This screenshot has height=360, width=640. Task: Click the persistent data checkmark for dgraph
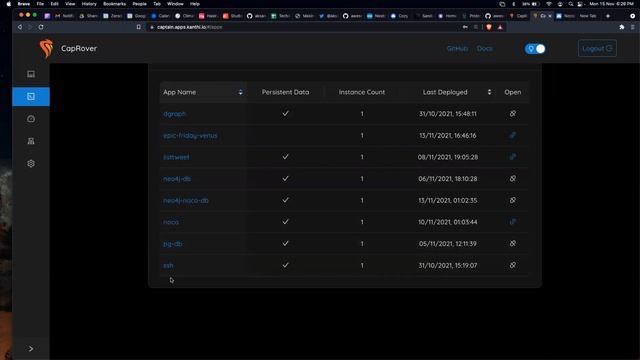(x=285, y=113)
